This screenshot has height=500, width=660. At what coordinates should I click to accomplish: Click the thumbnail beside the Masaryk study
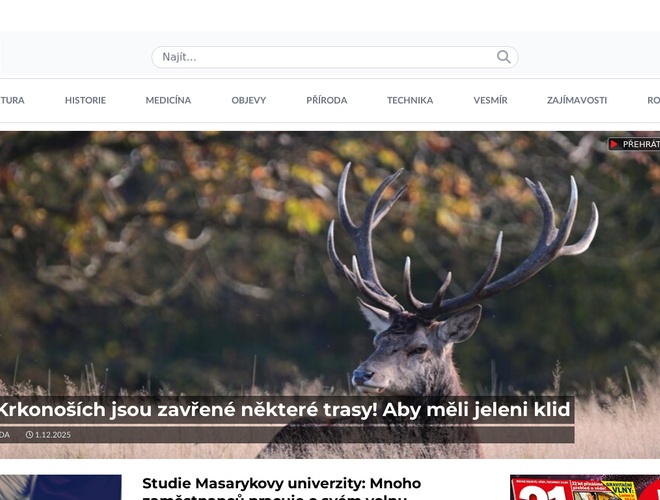tap(60, 488)
